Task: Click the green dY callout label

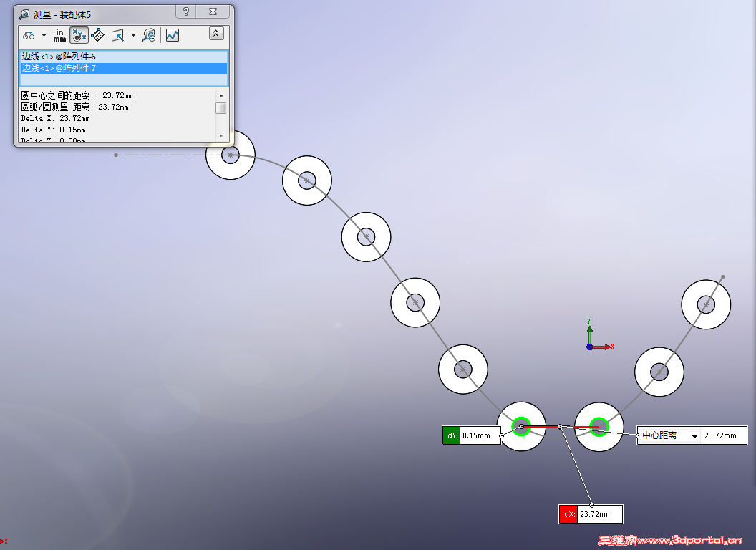Action: click(451, 435)
